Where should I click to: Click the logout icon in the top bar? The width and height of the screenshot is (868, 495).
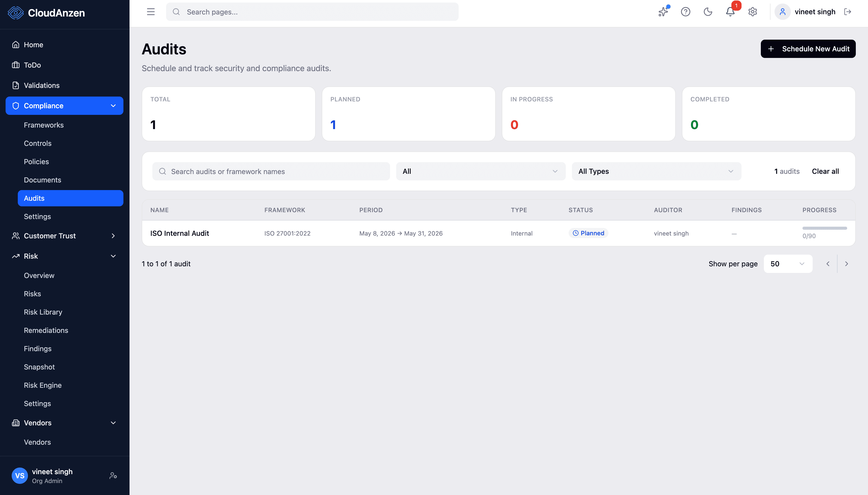[x=847, y=12]
